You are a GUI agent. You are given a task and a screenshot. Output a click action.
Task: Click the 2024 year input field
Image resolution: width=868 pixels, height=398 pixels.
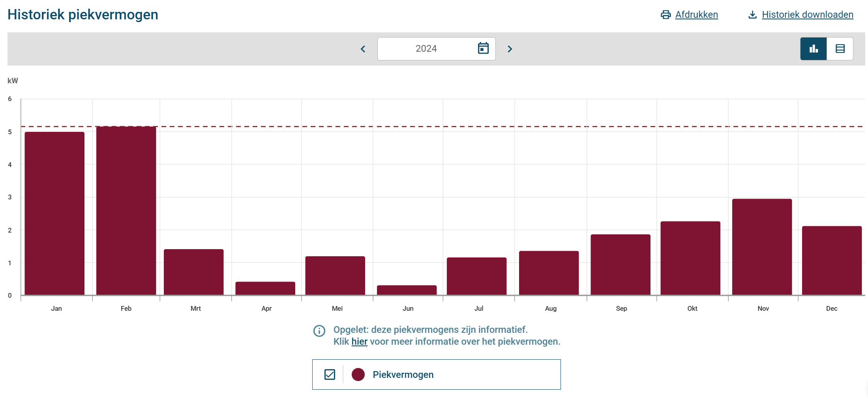426,49
